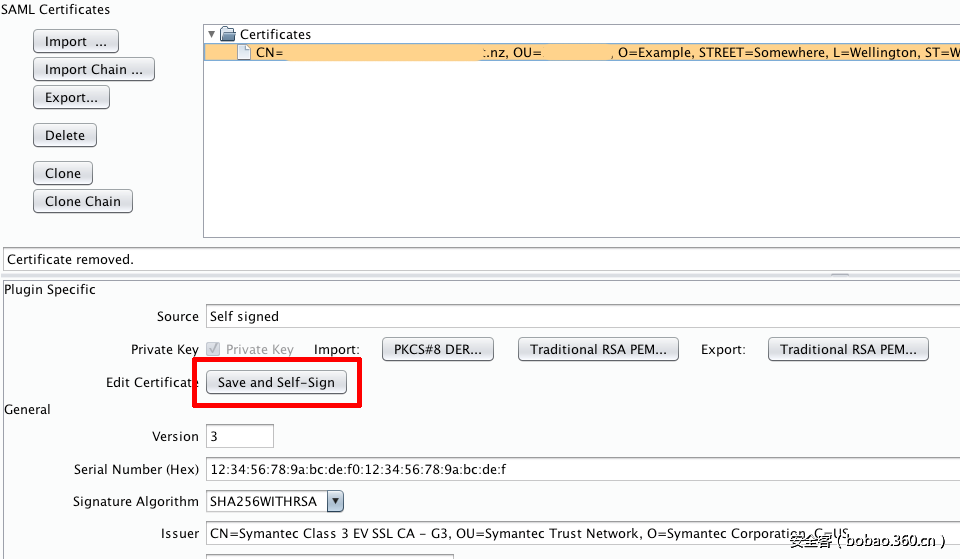Click the SAML Certificates heading
Viewport: 960px width, 559px height.
point(55,10)
